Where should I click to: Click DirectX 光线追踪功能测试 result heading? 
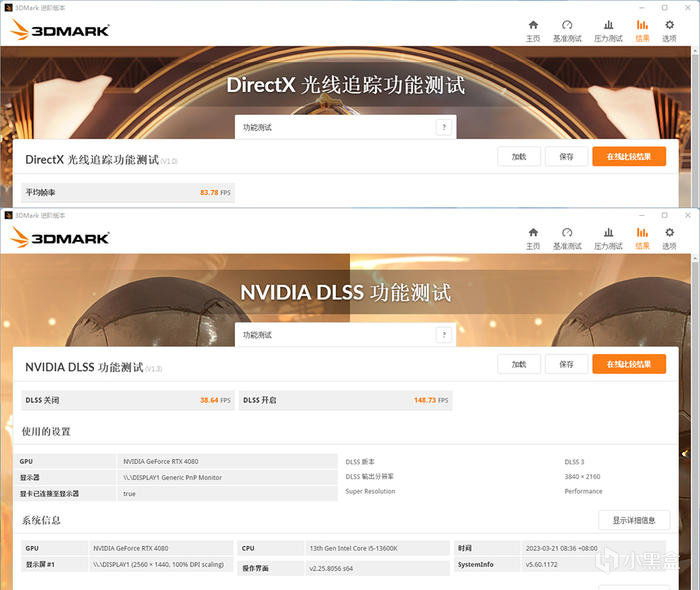(x=92, y=160)
